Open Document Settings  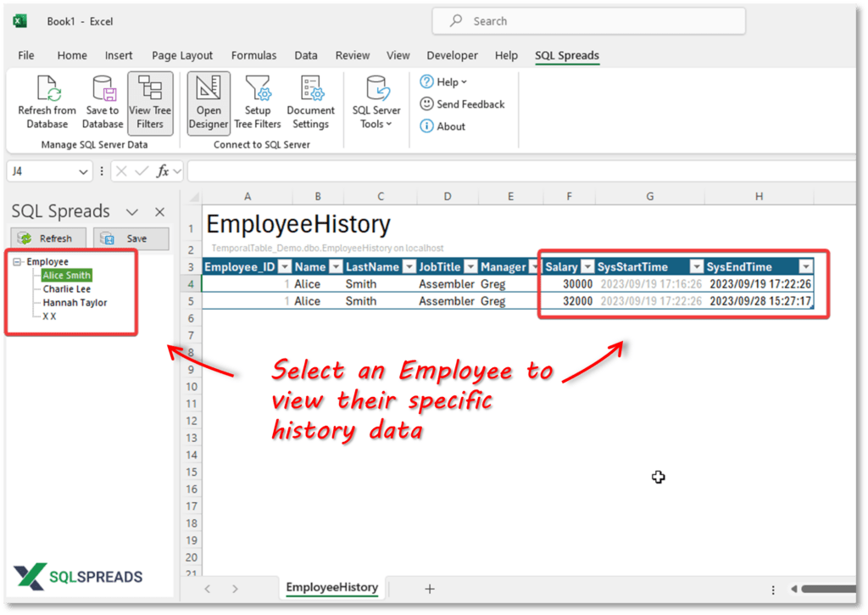tap(310, 100)
